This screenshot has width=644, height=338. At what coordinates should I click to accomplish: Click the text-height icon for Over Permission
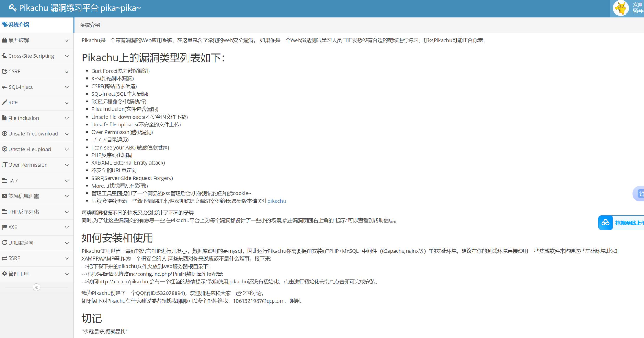point(4,165)
